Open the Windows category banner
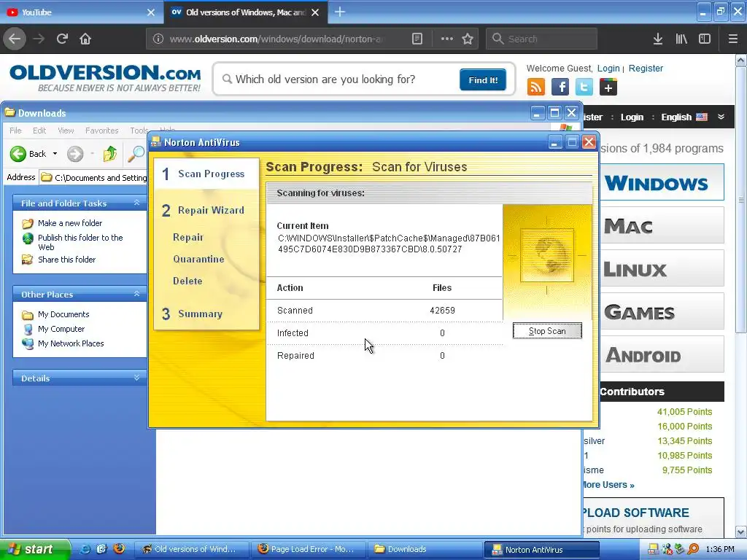This screenshot has height=560, width=747. [x=662, y=182]
